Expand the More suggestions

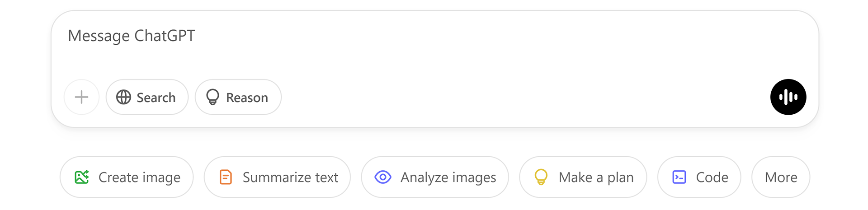(781, 177)
